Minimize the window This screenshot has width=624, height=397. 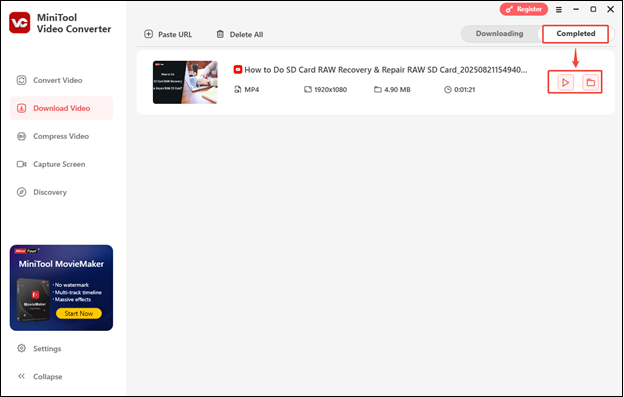coord(576,9)
